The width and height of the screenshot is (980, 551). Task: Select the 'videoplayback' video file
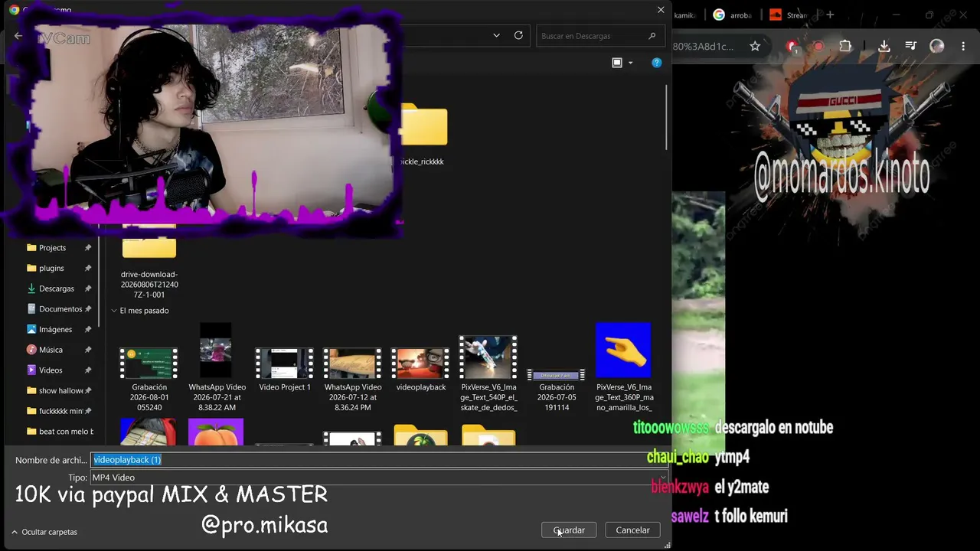(421, 370)
